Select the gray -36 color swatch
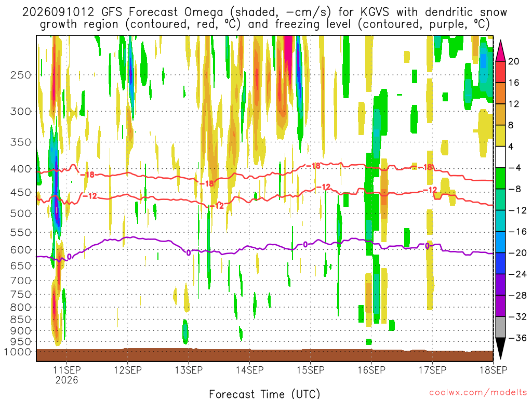 click(x=500, y=327)
